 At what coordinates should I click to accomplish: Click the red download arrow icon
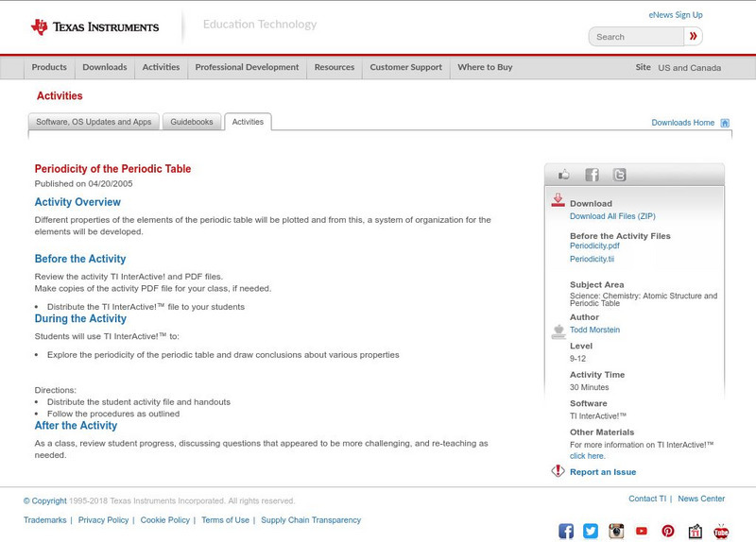tap(558, 200)
